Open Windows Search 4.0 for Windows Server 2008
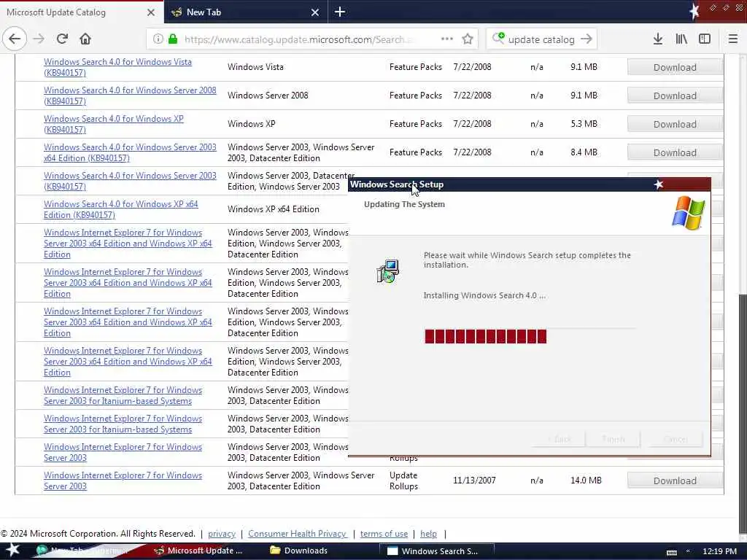This screenshot has width=747, height=560. point(130,96)
